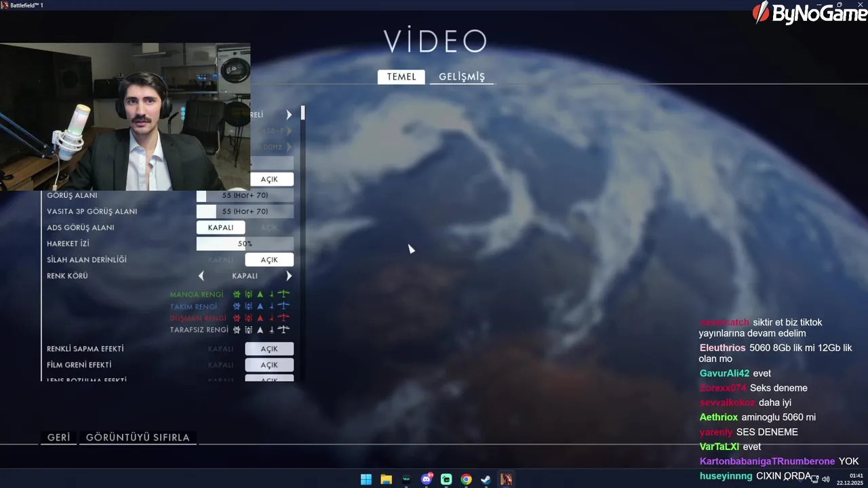868x488 pixels.
Task: Click the FİLM GRENİ EFEKTİ label
Action: pos(79,365)
